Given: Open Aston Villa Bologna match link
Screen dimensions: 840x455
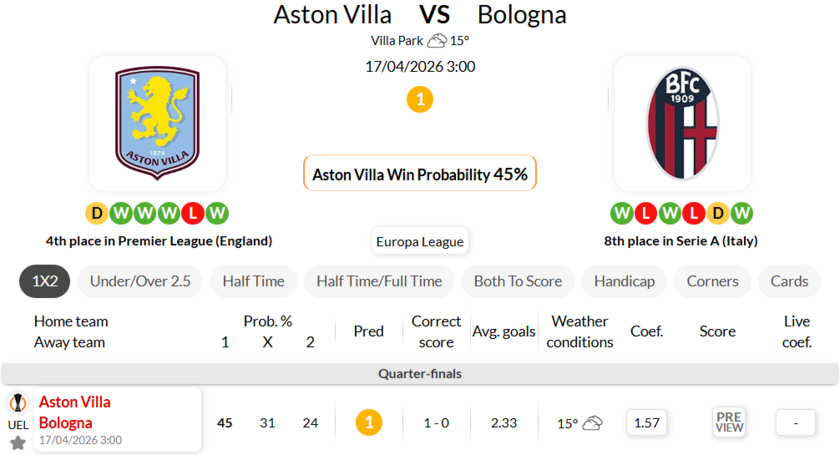Looking at the screenshot, I should 75,412.
